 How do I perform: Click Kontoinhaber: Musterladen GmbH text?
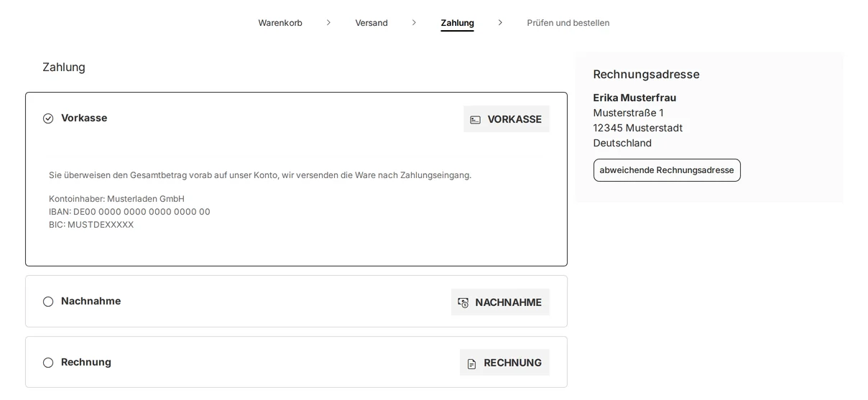[x=116, y=199]
